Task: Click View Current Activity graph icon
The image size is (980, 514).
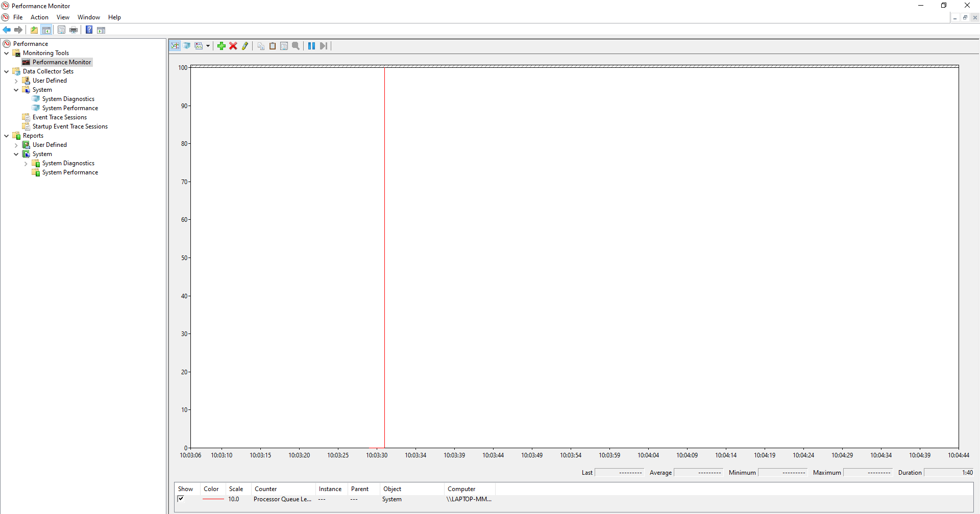Action: [175, 46]
